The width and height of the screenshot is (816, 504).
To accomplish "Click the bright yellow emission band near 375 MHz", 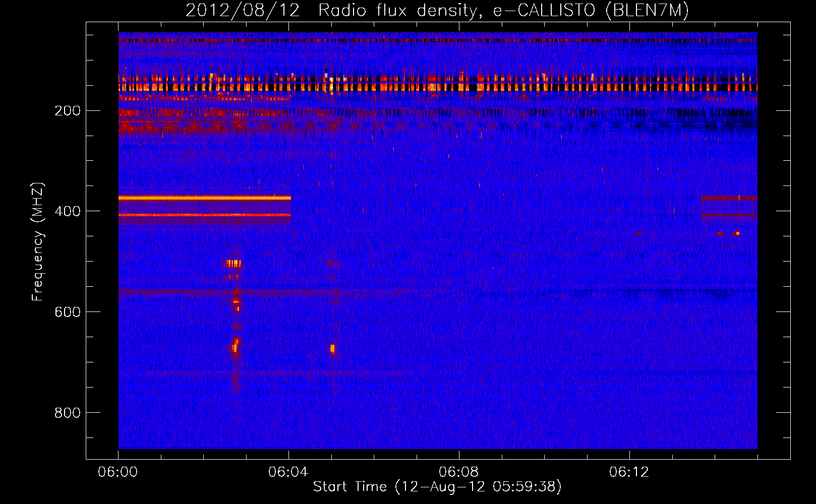I will click(205, 198).
